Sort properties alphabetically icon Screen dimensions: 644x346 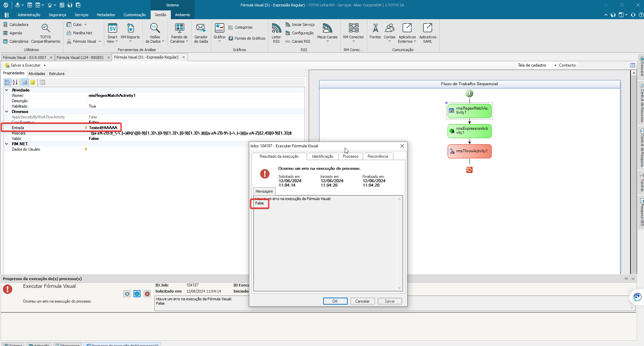coord(15,82)
